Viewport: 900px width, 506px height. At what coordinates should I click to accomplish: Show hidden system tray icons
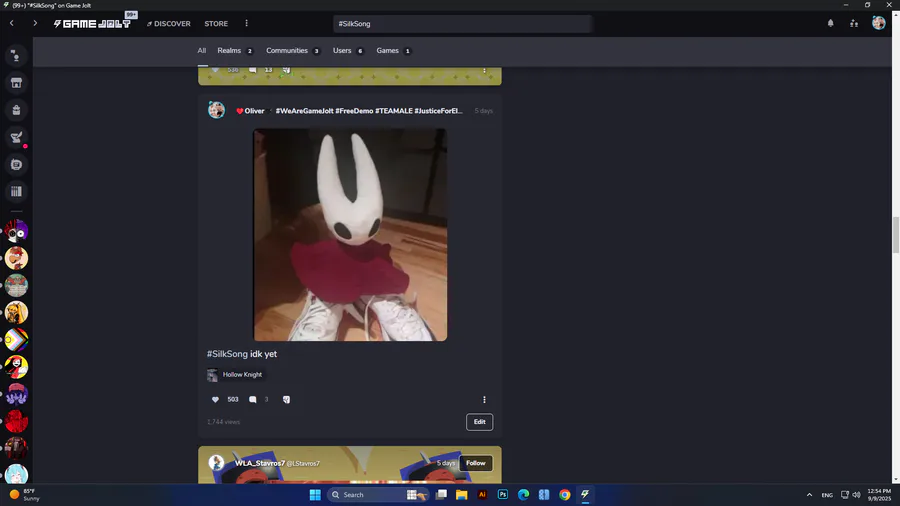click(809, 495)
